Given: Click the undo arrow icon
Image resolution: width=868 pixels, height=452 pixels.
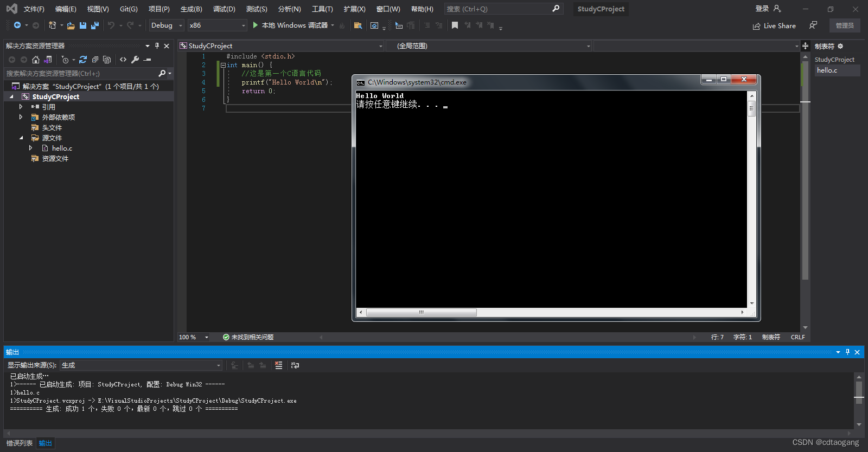Looking at the screenshot, I should (x=111, y=25).
